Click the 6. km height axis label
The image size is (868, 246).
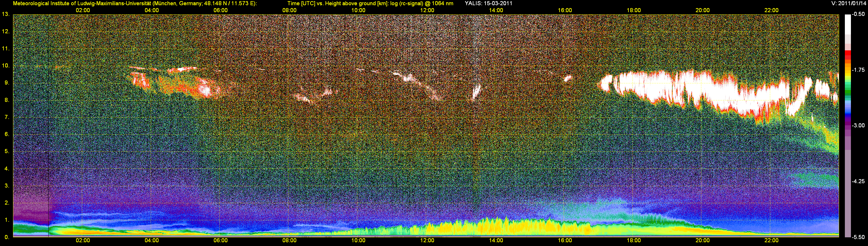click(x=7, y=134)
